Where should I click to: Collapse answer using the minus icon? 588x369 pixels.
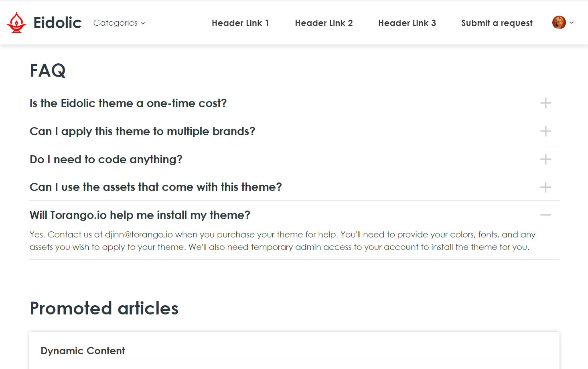545,215
